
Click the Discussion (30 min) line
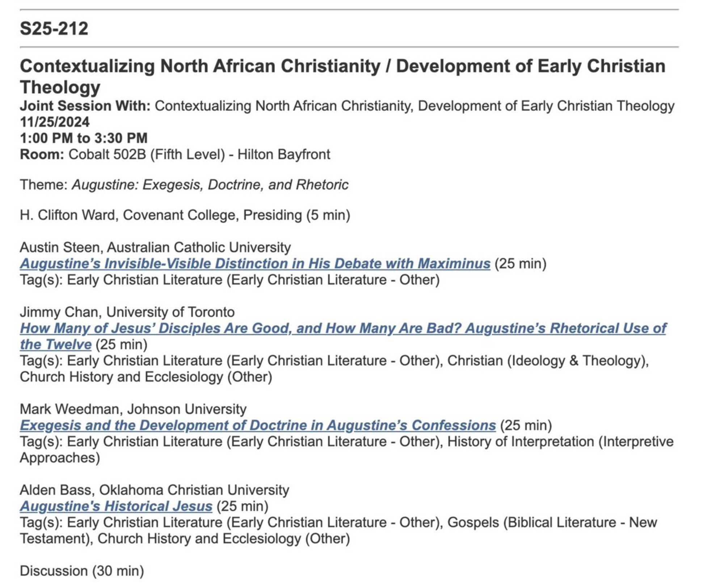point(82,571)
